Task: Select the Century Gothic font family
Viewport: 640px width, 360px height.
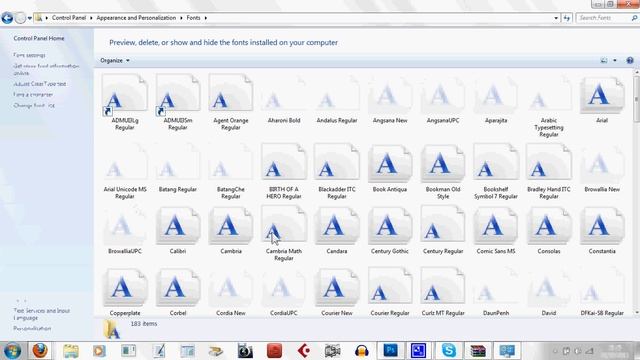Action: click(x=390, y=226)
